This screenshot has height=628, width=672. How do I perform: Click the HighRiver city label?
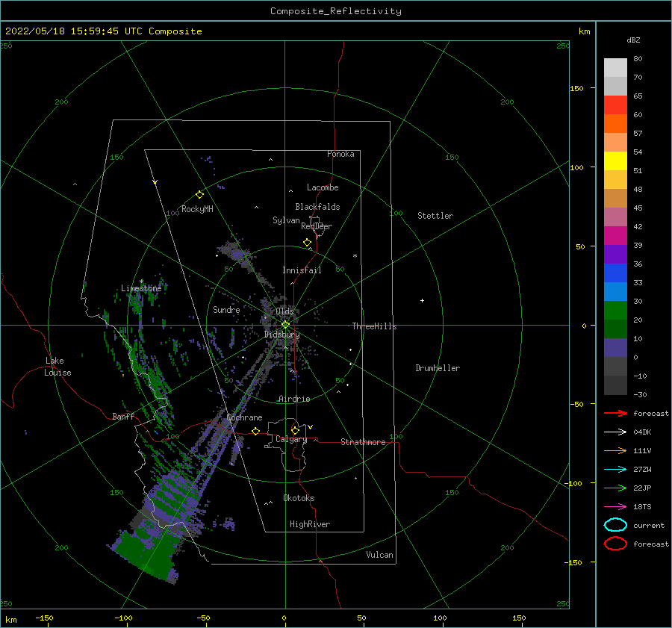pyautogui.click(x=309, y=524)
